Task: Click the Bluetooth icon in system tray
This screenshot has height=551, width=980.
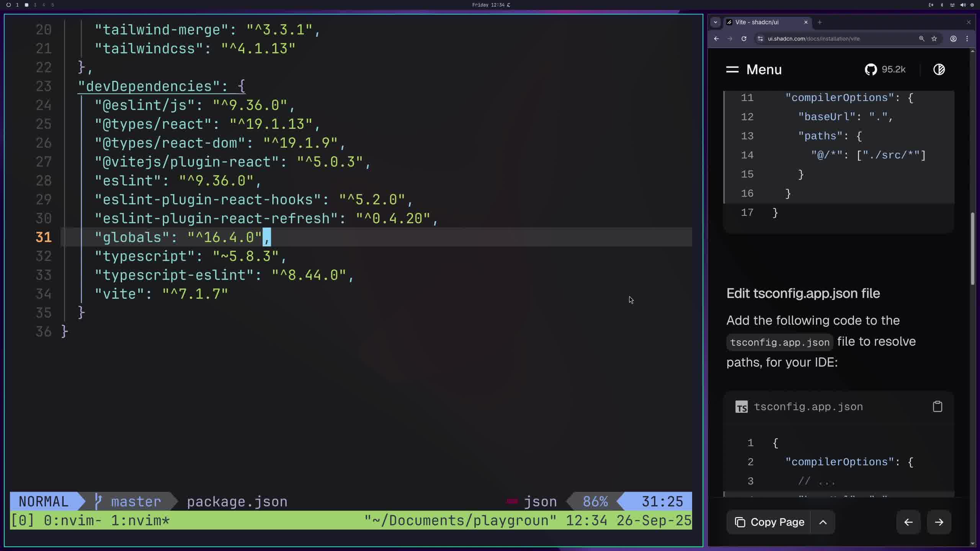Action: (x=942, y=5)
